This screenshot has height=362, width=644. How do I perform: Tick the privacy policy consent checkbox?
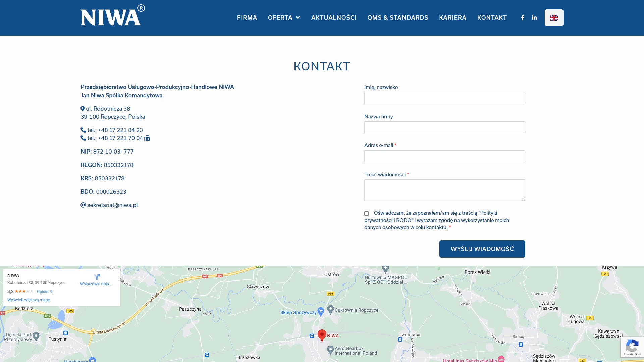(x=366, y=213)
